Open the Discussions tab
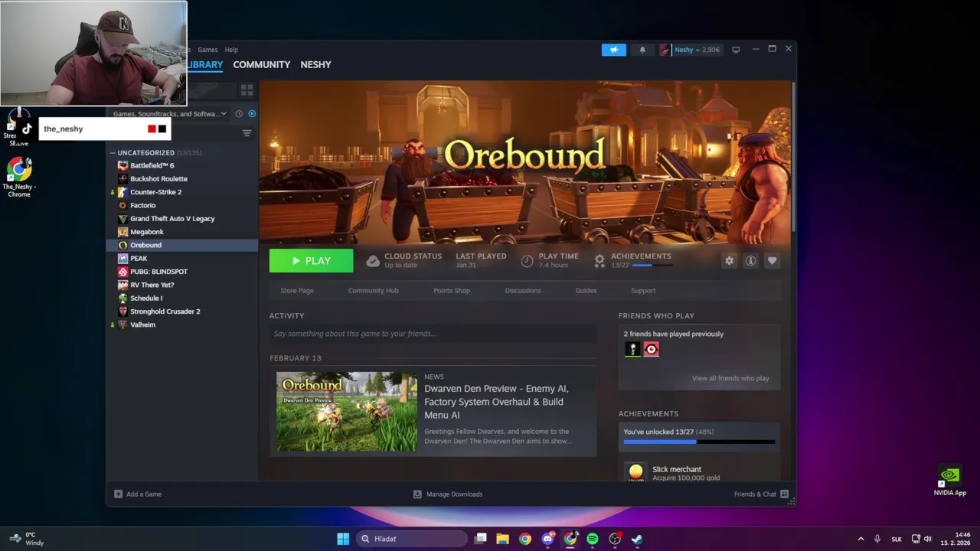This screenshot has height=551, width=980. (523, 291)
